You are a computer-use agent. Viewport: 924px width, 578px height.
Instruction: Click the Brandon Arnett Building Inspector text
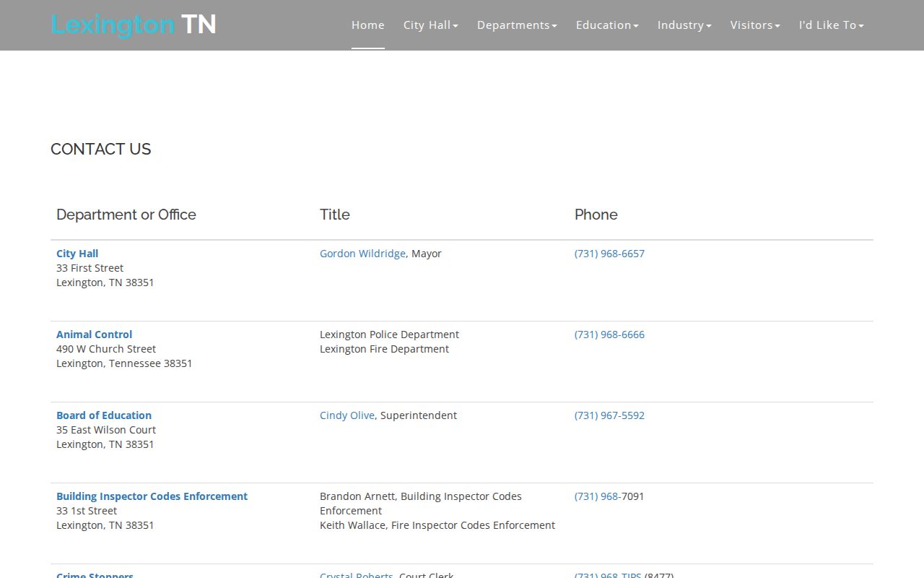click(421, 504)
